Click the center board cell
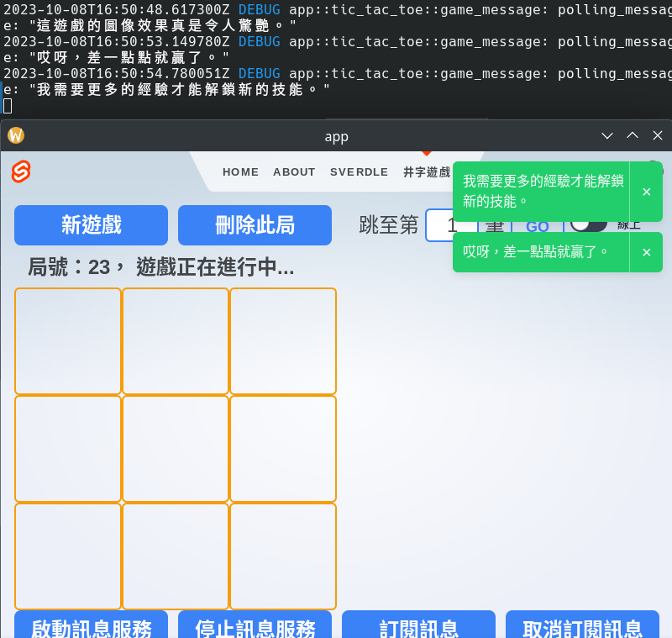672x638 pixels. [x=176, y=449]
